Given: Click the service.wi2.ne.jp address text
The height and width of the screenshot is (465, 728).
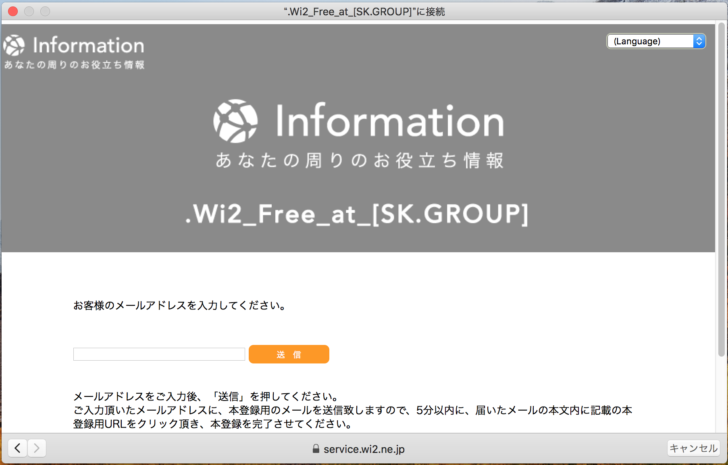Looking at the screenshot, I should [364, 449].
